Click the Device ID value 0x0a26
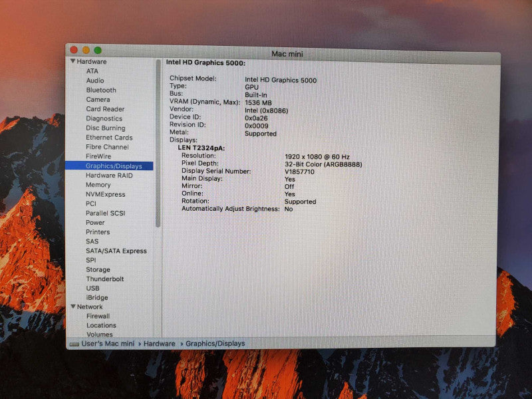This screenshot has width=532, height=399. (256, 118)
